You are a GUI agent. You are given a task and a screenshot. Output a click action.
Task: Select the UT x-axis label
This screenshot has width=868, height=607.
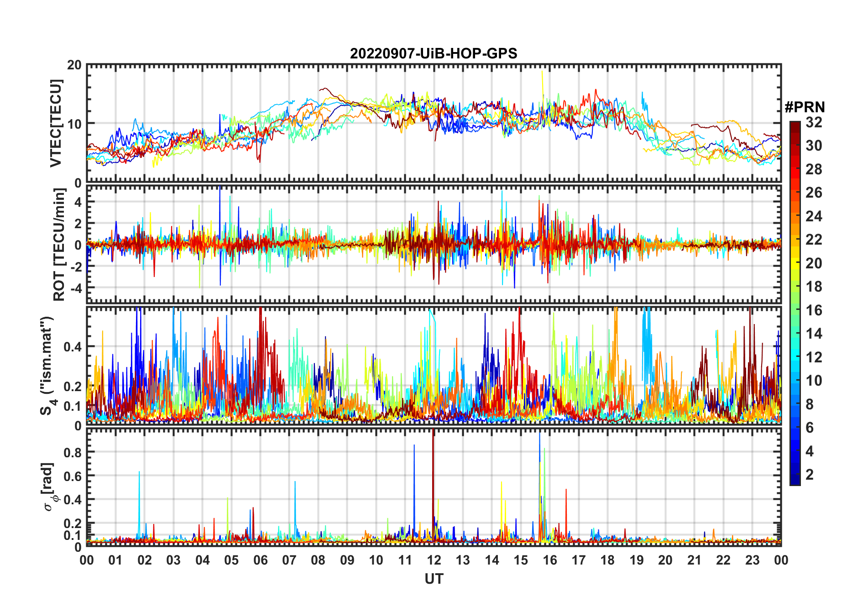pos(434,579)
